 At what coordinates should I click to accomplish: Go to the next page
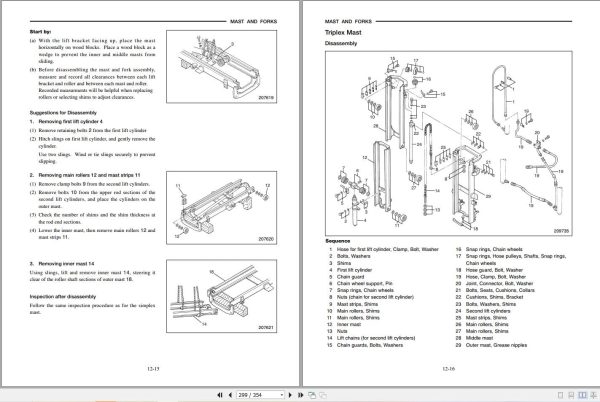click(290, 395)
